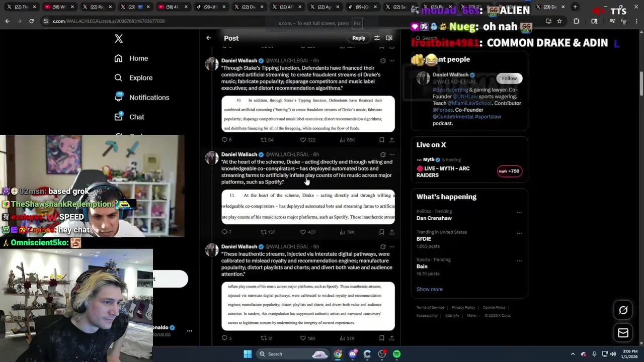Screen dimensions: 644x362
Task: Click taskbar Search box
Action: 293,354
